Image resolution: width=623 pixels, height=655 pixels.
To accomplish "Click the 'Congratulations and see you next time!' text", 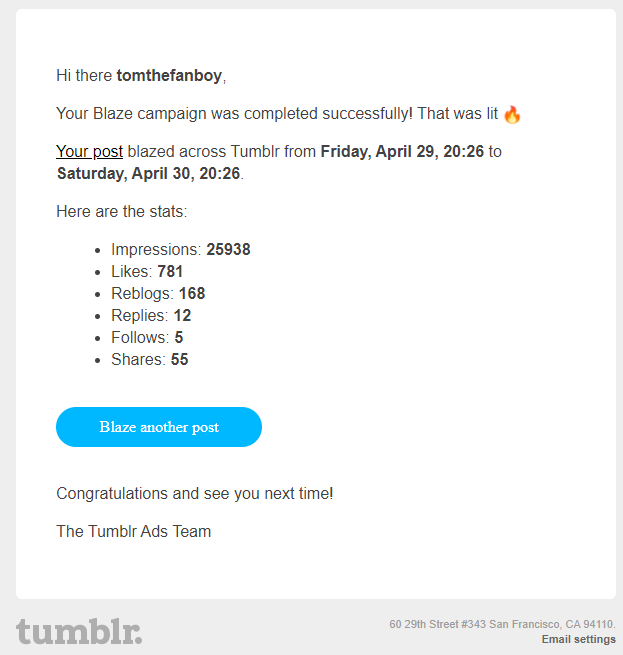I will click(195, 494).
